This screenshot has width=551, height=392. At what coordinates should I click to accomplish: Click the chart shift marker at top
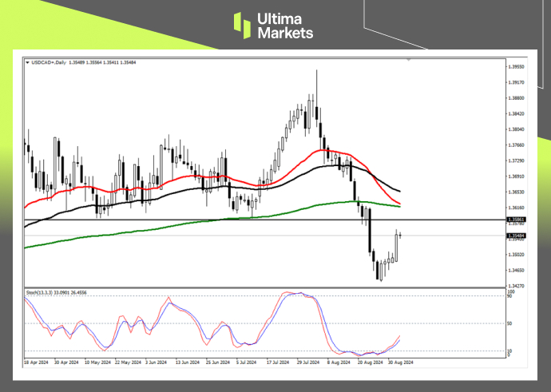click(409, 60)
